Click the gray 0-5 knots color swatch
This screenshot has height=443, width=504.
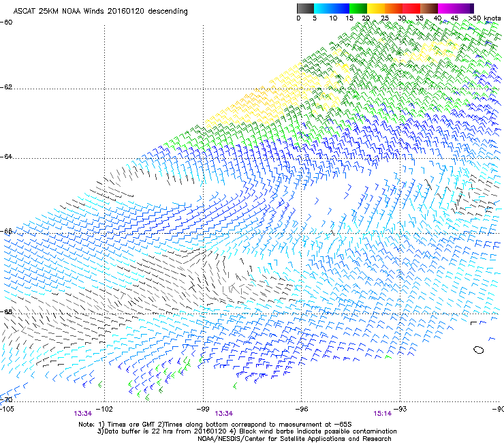point(305,8)
